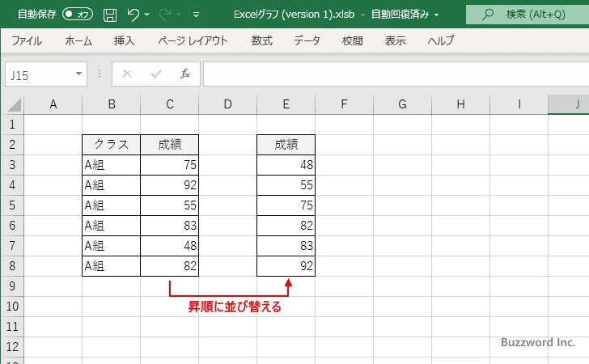The width and height of the screenshot is (589, 364).
Task: Click the A組 cell in row 3
Action: pyautogui.click(x=111, y=165)
